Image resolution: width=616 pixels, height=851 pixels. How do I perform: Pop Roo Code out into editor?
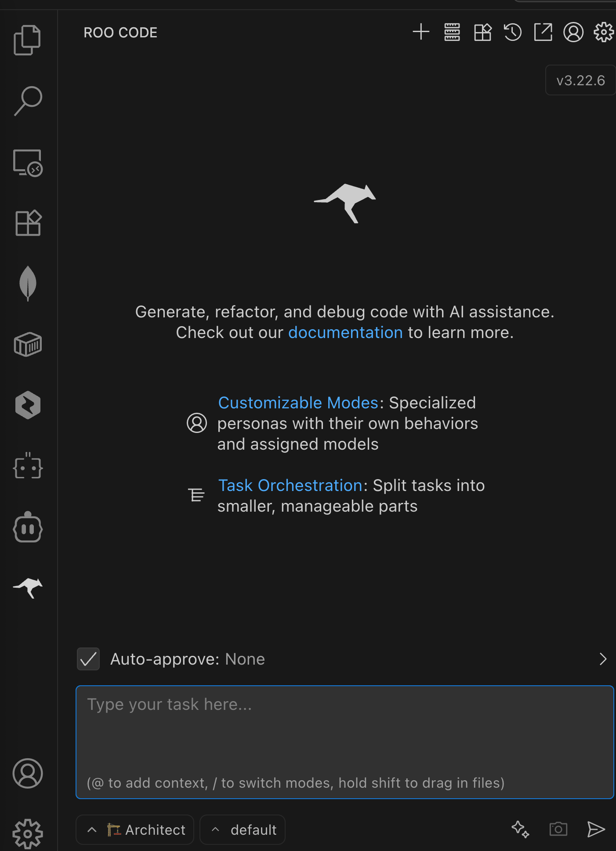tap(543, 32)
